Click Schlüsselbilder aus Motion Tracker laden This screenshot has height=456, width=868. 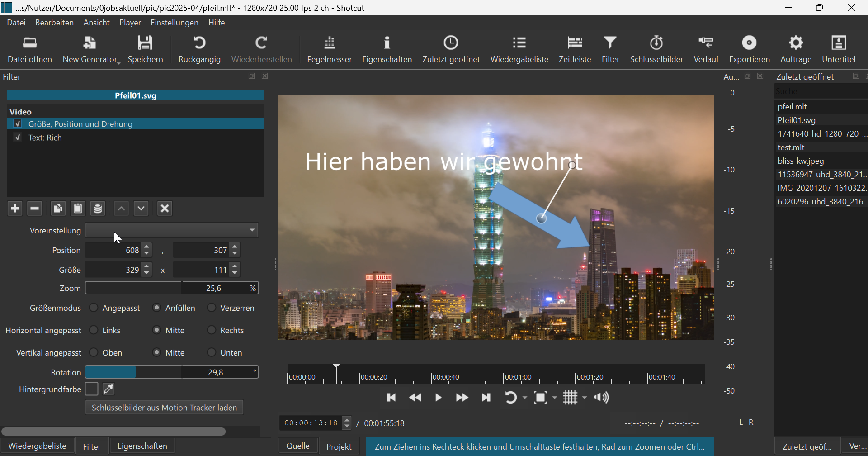click(x=164, y=408)
